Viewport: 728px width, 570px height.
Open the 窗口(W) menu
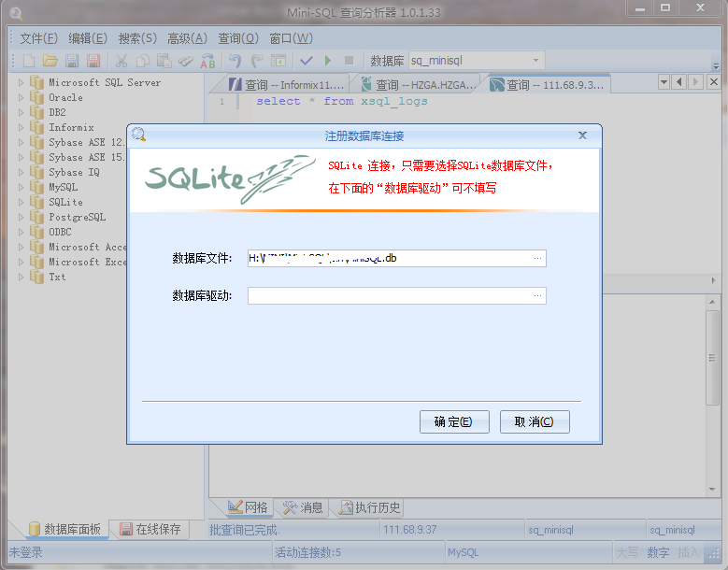[292, 38]
